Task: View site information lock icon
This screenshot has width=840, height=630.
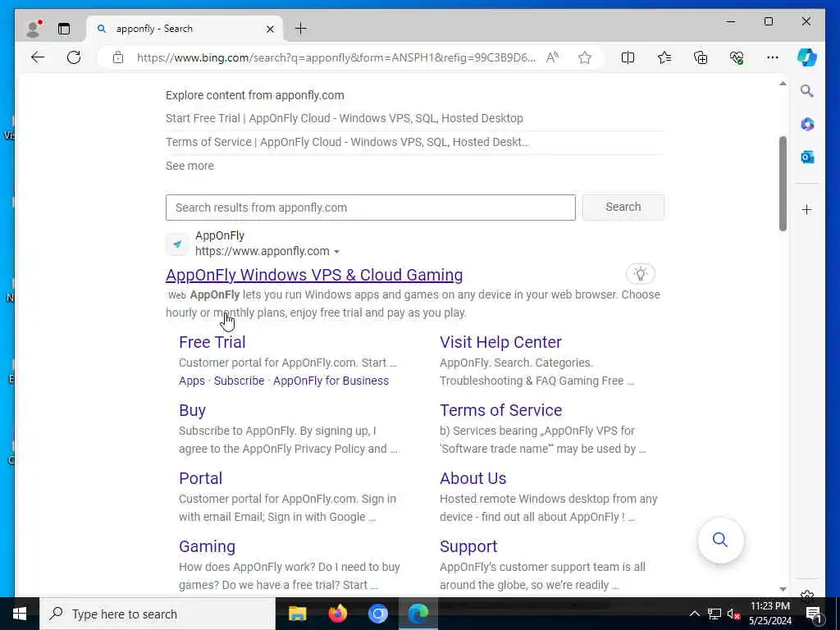Action: [x=118, y=58]
